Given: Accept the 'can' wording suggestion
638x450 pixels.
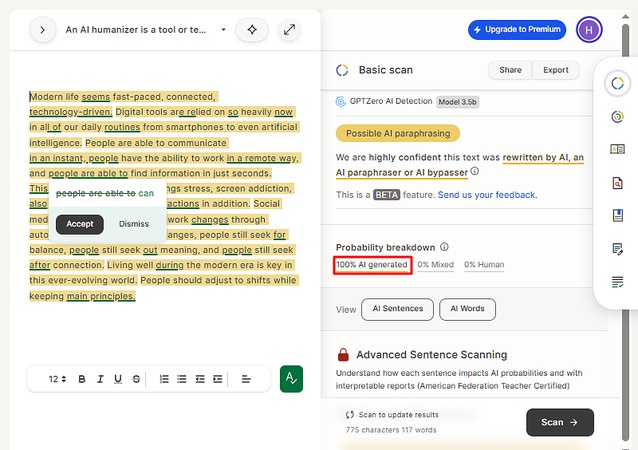Looking at the screenshot, I should 80,224.
